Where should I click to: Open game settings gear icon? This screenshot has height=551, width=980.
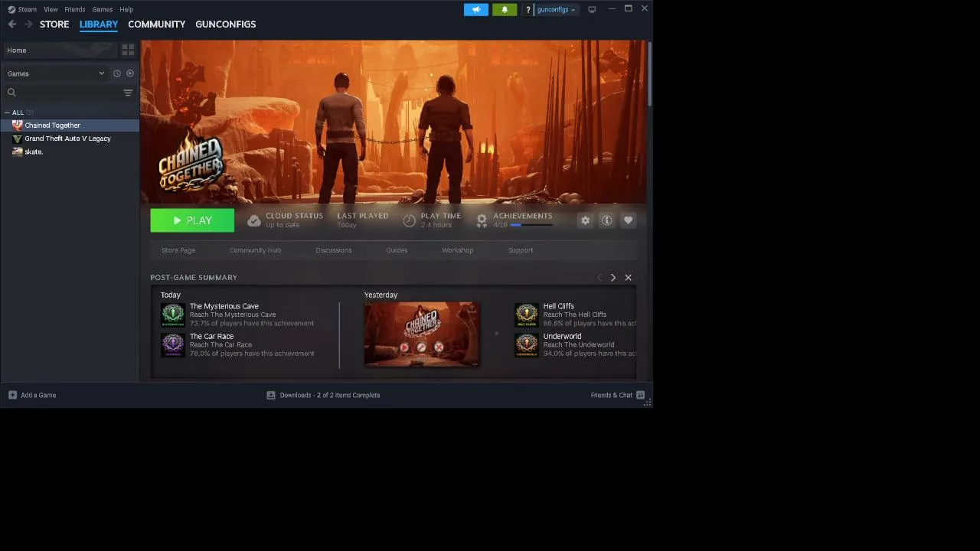point(585,220)
